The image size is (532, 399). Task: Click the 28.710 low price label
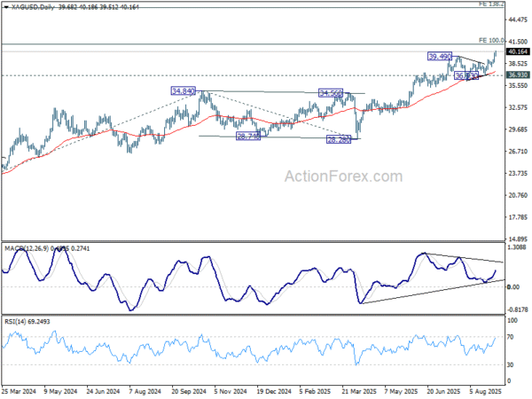[x=248, y=137]
